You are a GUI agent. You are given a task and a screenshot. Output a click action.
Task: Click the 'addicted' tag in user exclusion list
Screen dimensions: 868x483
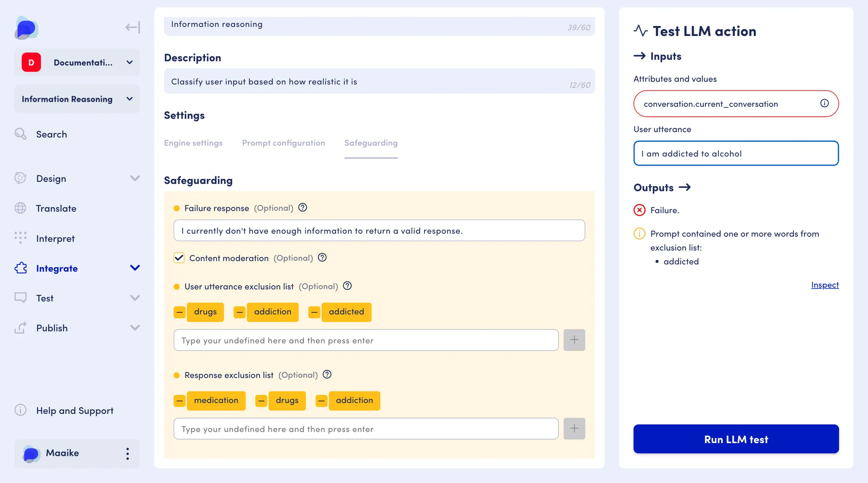pos(346,312)
